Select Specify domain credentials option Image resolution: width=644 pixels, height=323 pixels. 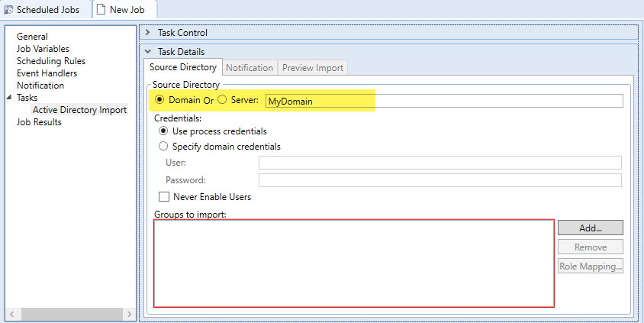[x=163, y=147]
